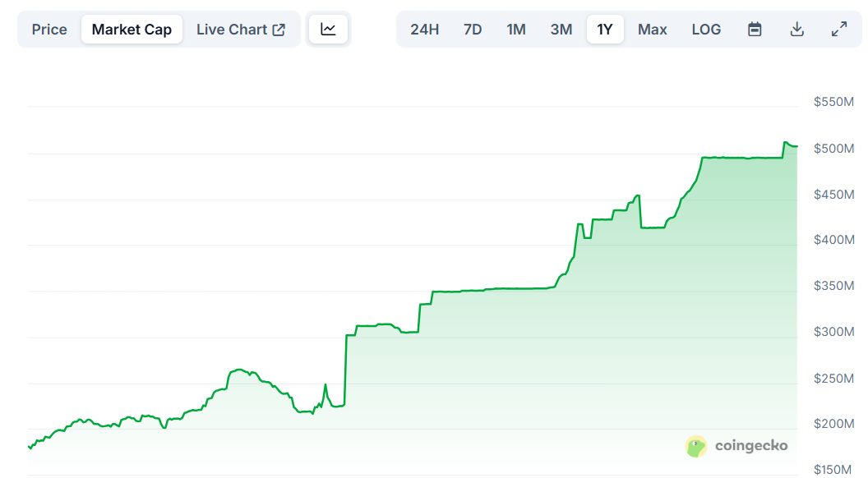Click the coingecko watermark link
The height and width of the screenshot is (478, 868).
[x=737, y=447]
